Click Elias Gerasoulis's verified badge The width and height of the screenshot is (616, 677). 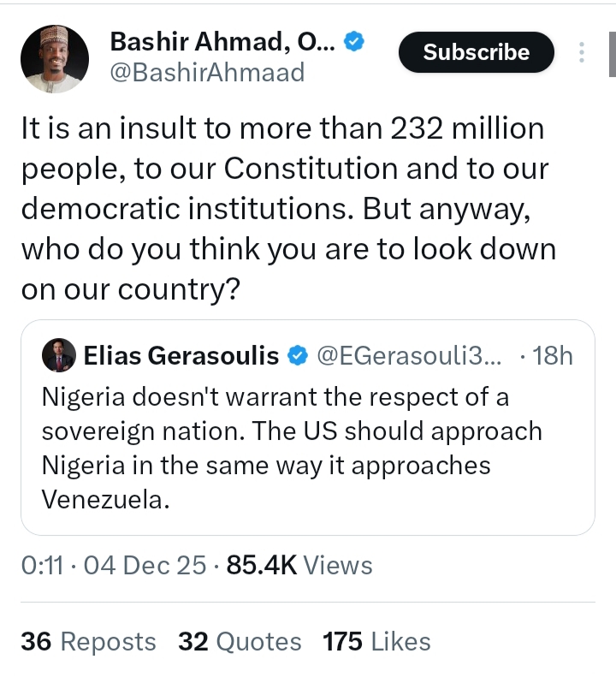coord(298,356)
